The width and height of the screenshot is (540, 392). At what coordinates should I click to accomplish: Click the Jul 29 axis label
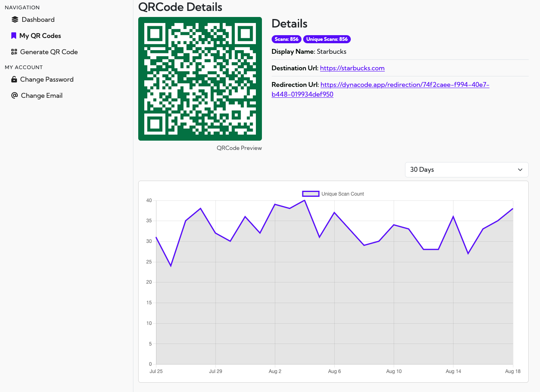pyautogui.click(x=215, y=371)
